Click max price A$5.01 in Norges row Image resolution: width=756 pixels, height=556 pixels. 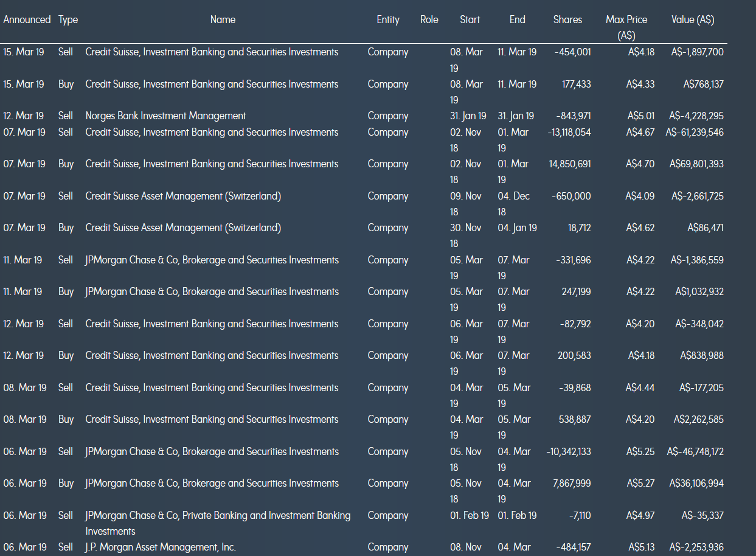click(642, 116)
